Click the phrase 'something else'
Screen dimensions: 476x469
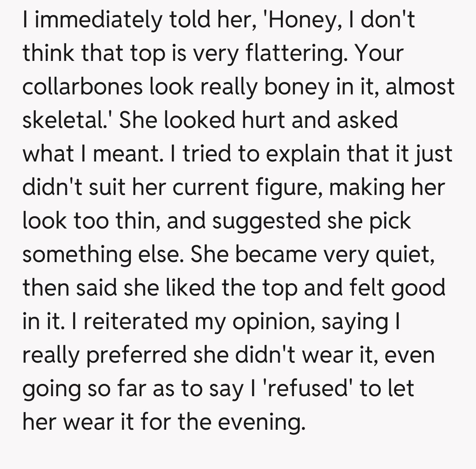point(103,254)
